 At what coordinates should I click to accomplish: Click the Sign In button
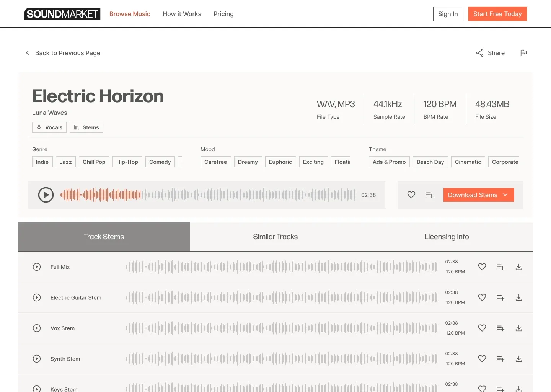[x=448, y=14]
